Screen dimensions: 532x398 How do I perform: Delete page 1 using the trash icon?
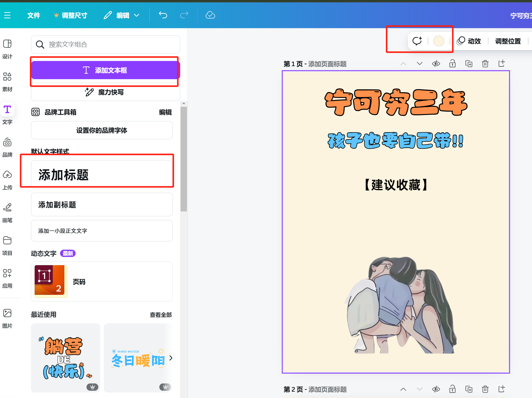(x=485, y=64)
